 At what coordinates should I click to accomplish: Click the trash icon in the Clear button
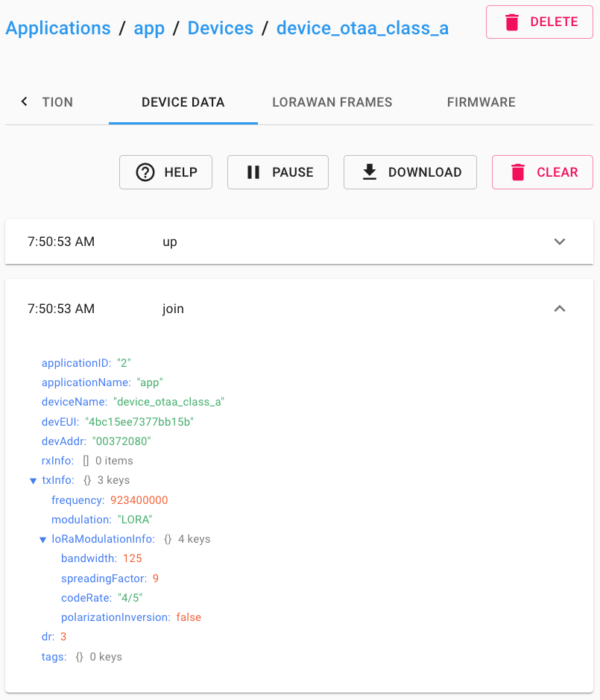coord(517,172)
